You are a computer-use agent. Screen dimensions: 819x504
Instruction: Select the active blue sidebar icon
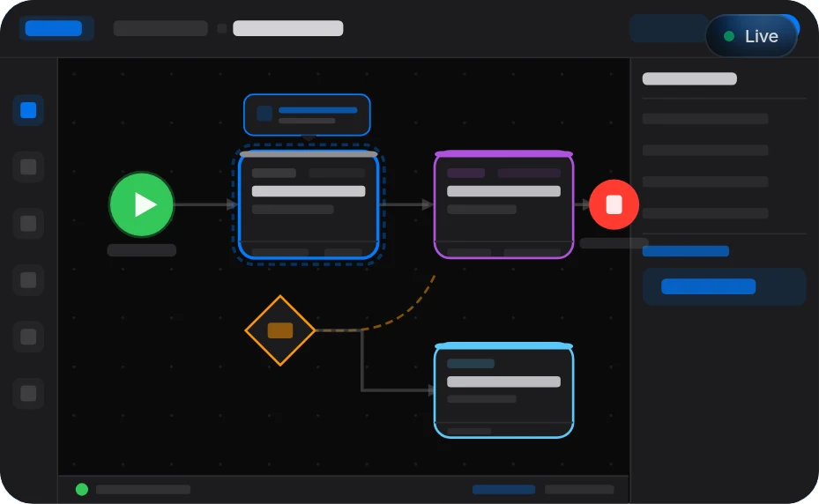point(28,110)
